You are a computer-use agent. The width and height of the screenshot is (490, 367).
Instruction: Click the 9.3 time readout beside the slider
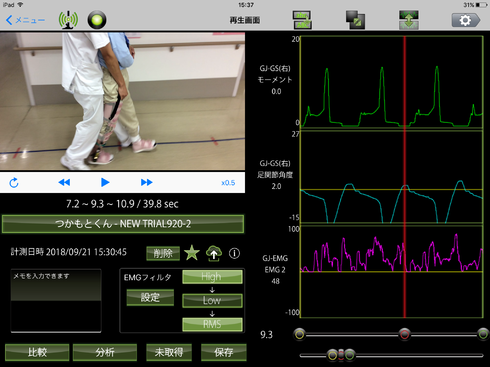click(266, 335)
